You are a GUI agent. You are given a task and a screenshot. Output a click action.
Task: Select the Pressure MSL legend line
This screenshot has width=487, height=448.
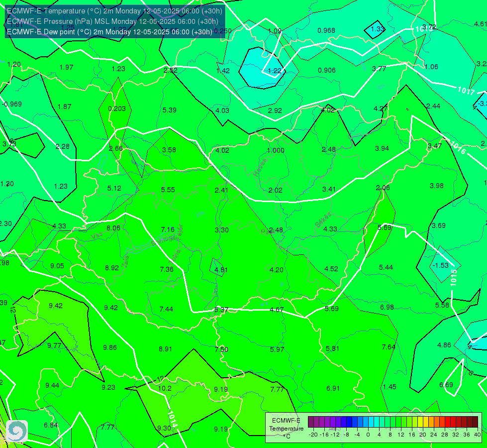[x=112, y=21]
